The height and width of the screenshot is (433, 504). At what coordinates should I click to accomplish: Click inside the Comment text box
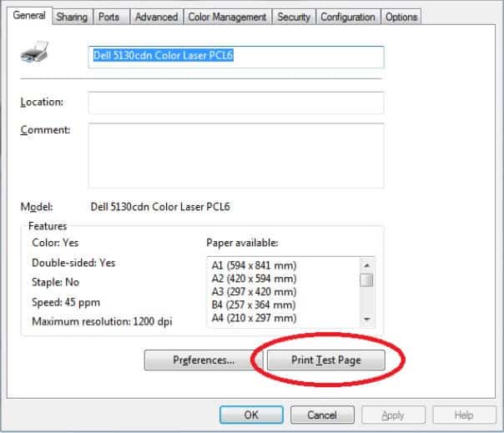235,155
